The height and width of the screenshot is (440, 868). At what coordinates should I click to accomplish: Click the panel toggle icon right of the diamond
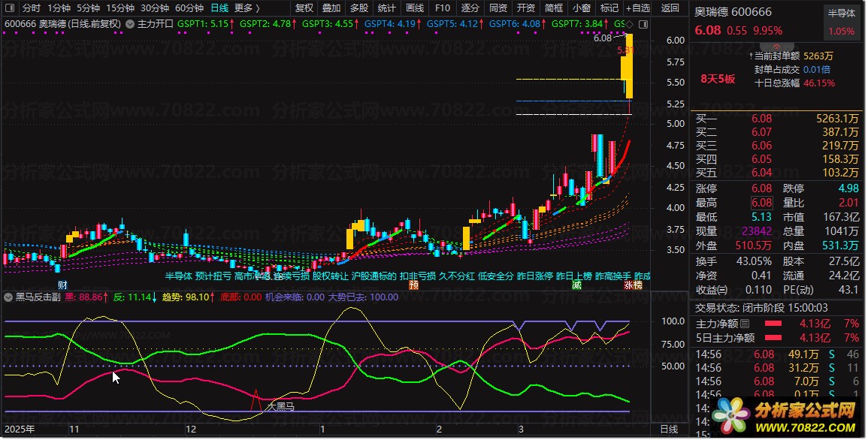click(643, 24)
